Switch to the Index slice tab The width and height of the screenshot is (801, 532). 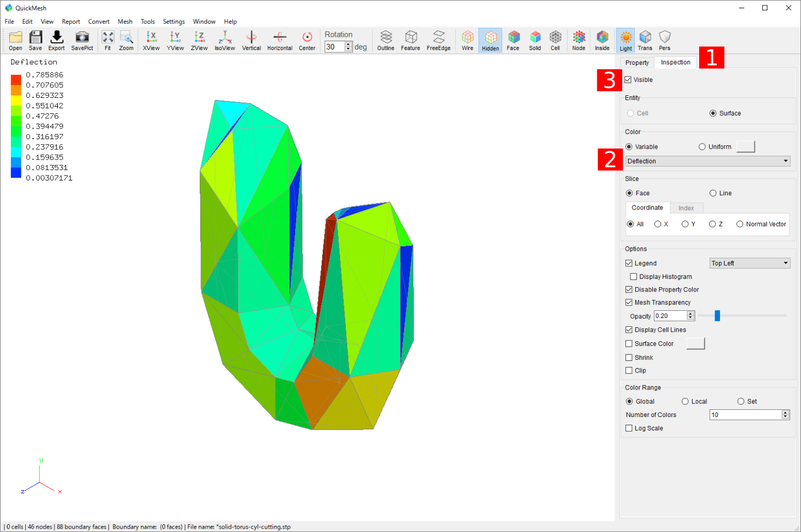coord(686,208)
